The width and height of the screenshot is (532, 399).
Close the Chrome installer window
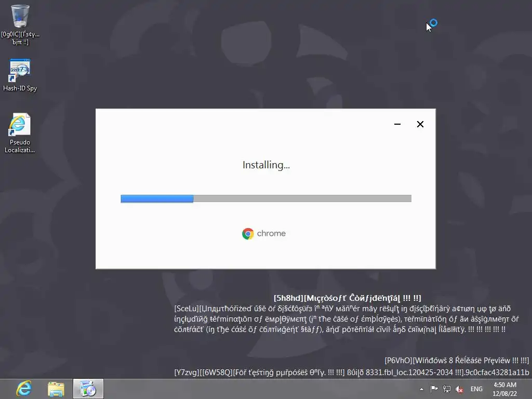(420, 124)
